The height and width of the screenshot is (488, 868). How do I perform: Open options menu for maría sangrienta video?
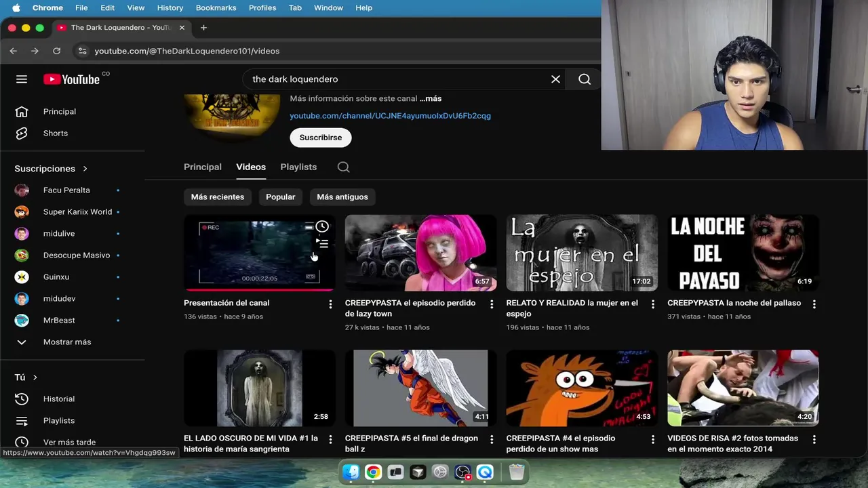330,440
